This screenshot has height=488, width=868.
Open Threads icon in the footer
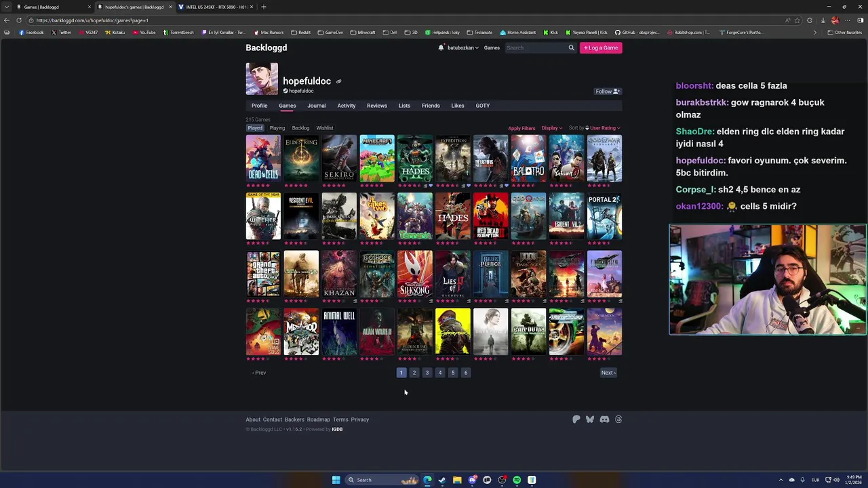(x=618, y=420)
